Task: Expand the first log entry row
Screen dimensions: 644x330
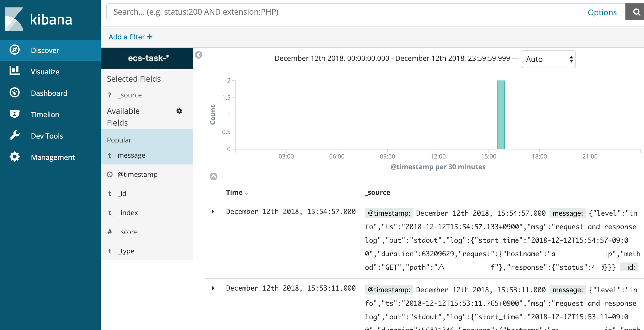Action: click(x=213, y=211)
